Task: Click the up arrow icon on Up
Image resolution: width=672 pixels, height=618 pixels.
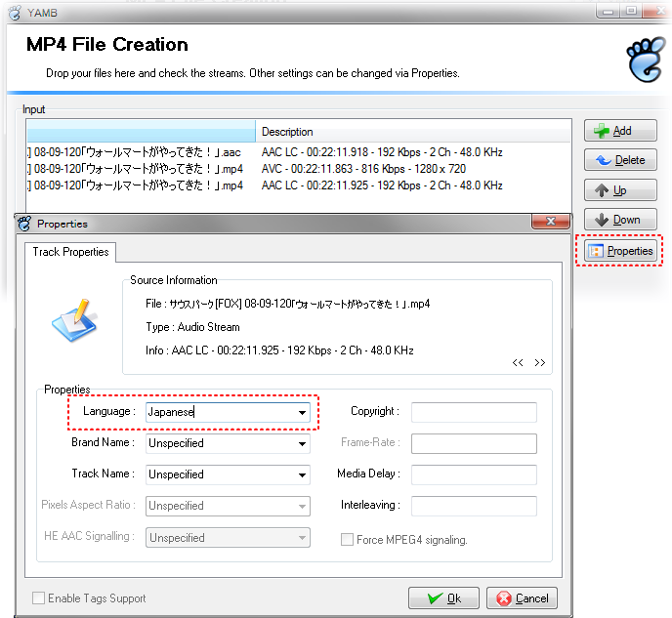Action: point(602,190)
